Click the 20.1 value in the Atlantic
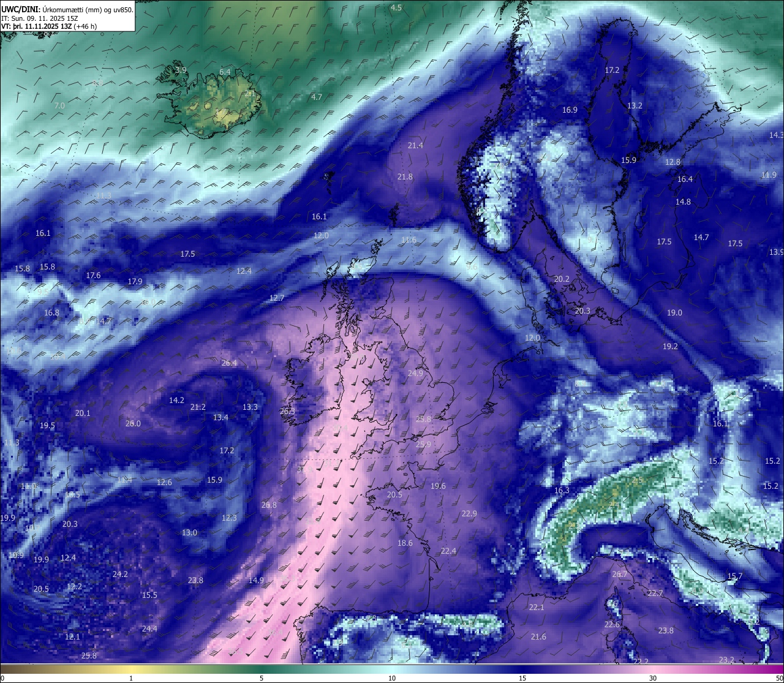This screenshot has height=683, width=784. 83,413
